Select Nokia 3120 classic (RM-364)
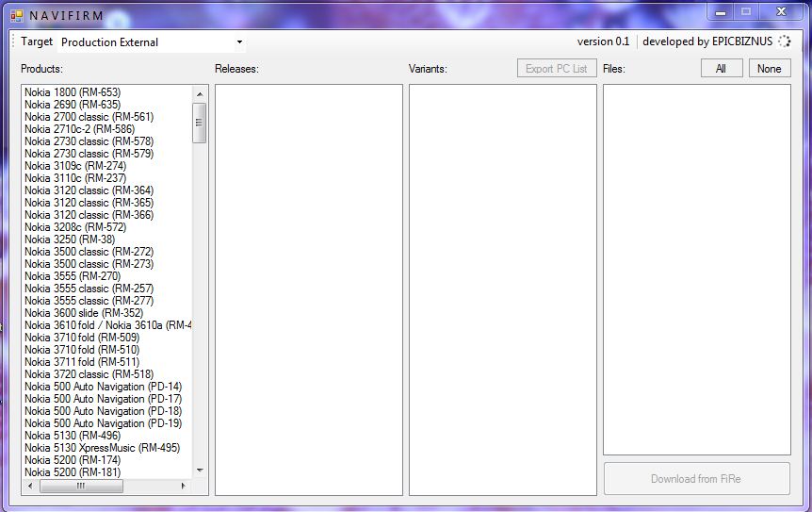Viewport: 812px width, 512px height. click(x=89, y=190)
